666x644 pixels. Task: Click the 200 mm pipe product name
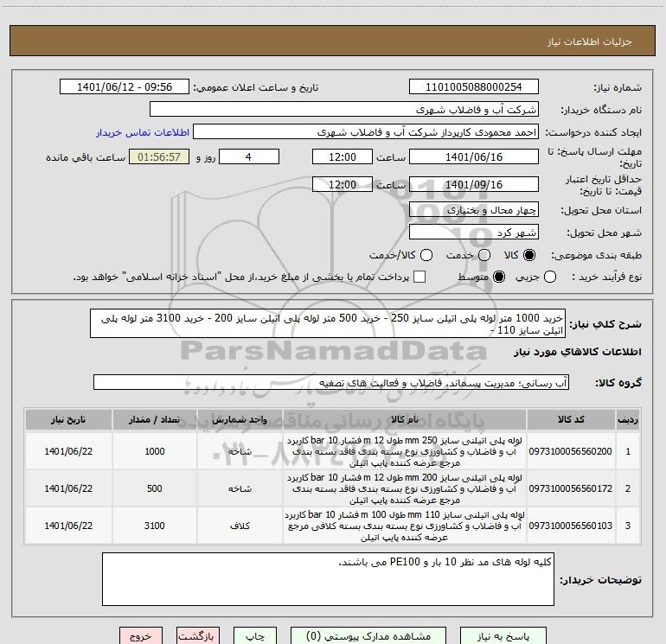click(405, 488)
